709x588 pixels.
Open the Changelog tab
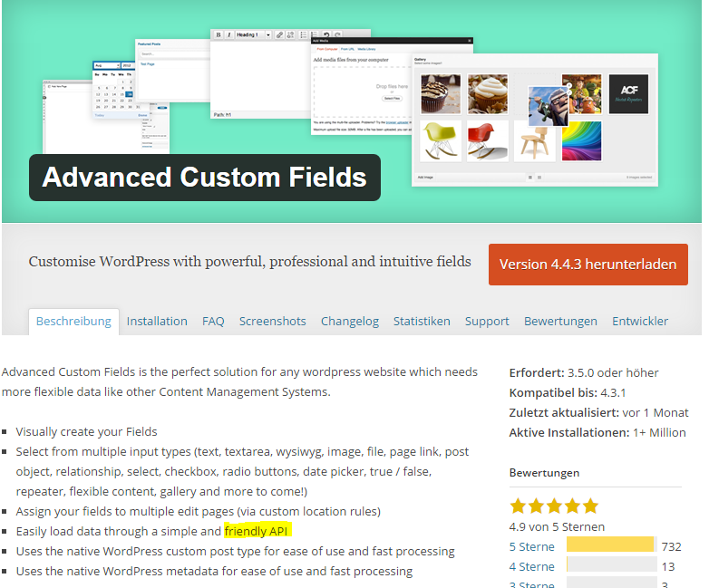[x=350, y=322]
